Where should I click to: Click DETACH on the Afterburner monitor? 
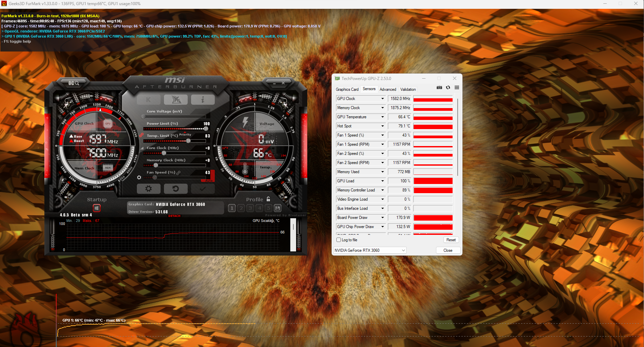174,216
